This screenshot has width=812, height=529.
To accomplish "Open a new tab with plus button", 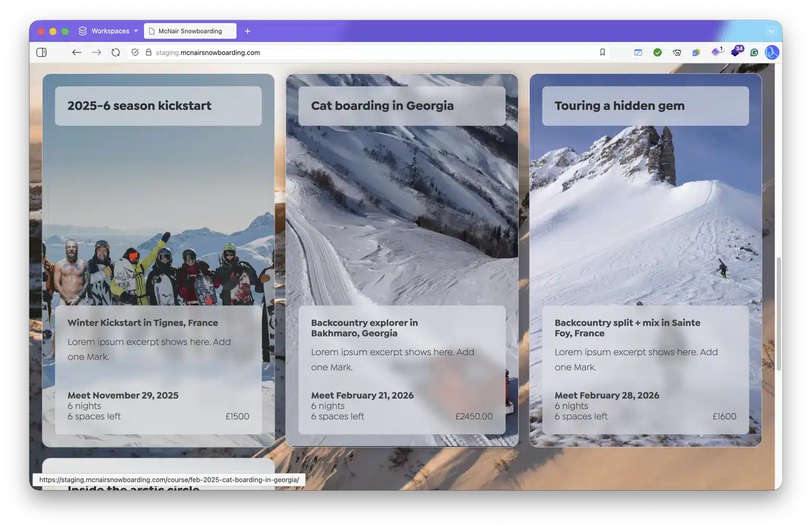I will click(247, 31).
